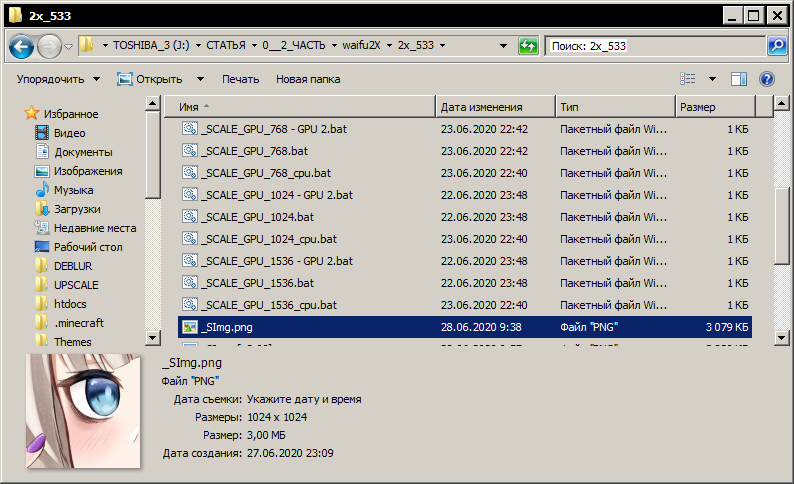Expand the dropdown arrow after СТАТЬЯ
794x484 pixels.
click(x=254, y=46)
